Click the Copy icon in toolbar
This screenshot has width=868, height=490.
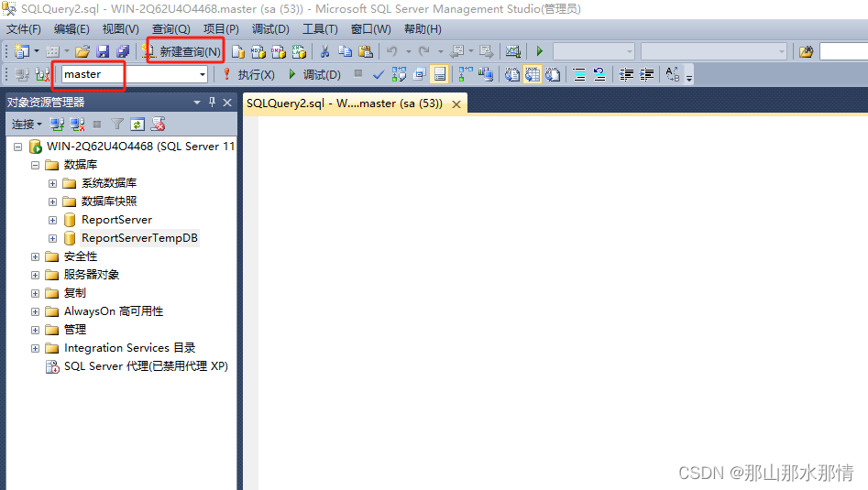(345, 51)
